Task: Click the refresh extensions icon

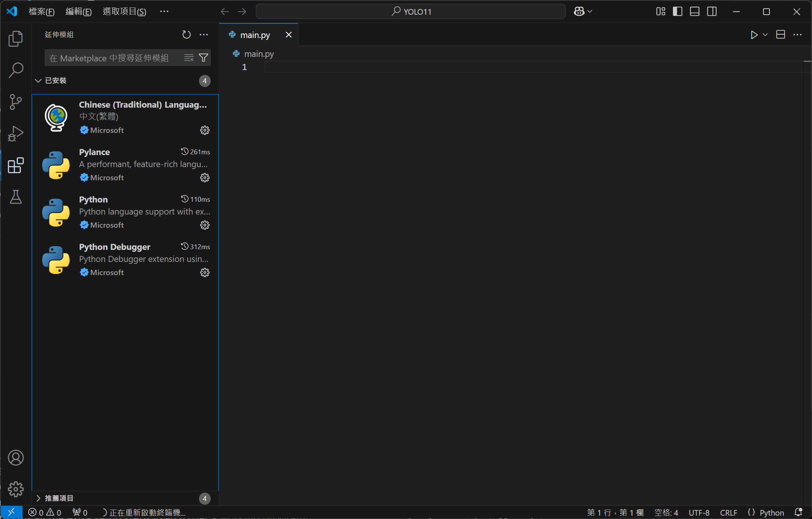Action: coord(186,35)
